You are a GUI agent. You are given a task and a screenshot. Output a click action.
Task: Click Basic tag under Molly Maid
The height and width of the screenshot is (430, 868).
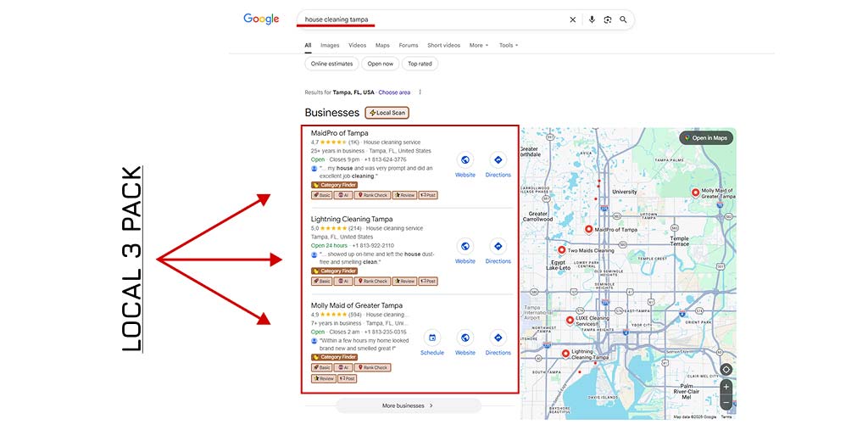[x=321, y=367]
